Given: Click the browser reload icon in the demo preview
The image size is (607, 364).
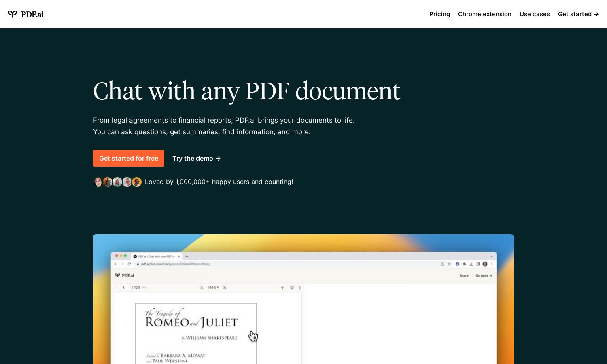Looking at the screenshot, I should pos(129,264).
